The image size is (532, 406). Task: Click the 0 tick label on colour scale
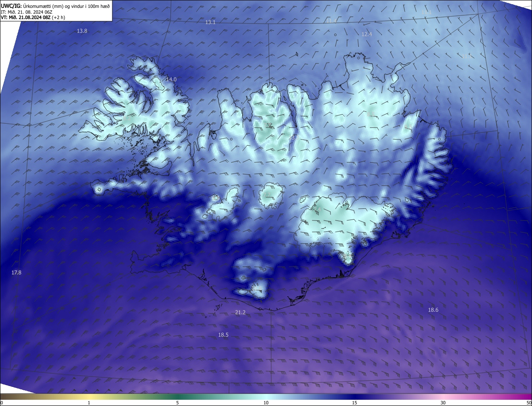tap(2, 403)
